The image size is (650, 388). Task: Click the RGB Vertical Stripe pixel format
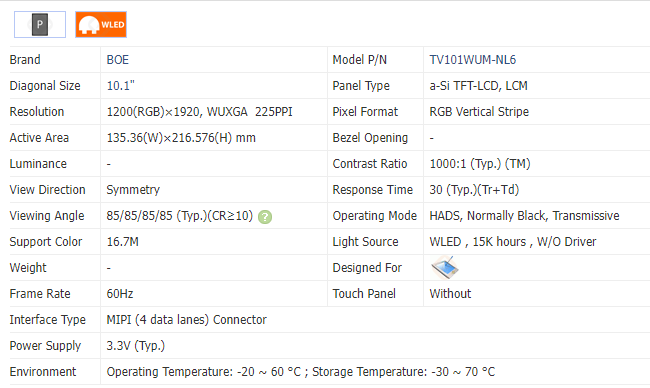point(479,112)
